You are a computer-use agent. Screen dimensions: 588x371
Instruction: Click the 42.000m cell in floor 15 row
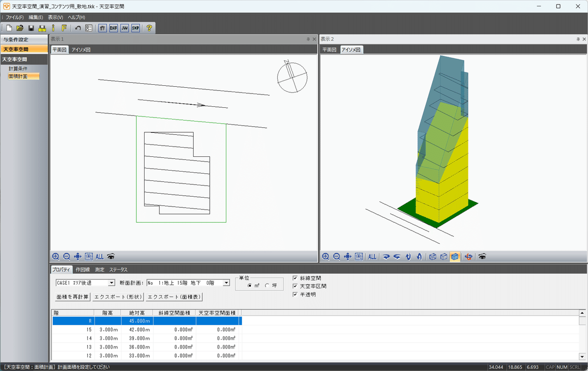(137, 330)
